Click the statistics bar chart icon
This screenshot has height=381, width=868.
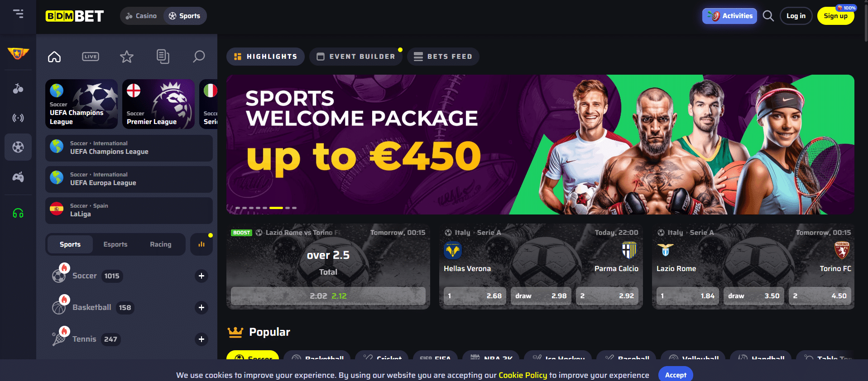(201, 244)
